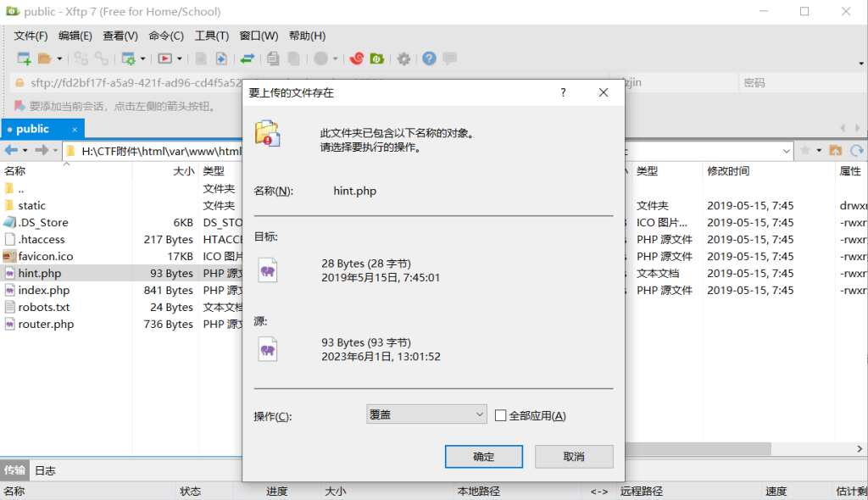Switch to the 日志 log tab
Viewport: 868px width, 500px height.
click(46, 470)
